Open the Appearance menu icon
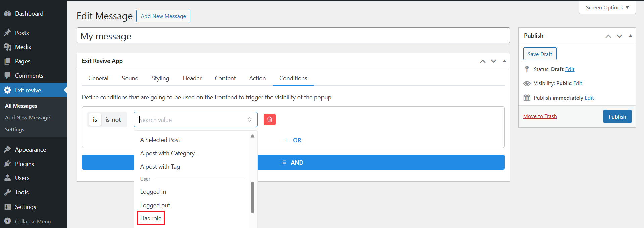644x228 pixels. (x=7, y=150)
